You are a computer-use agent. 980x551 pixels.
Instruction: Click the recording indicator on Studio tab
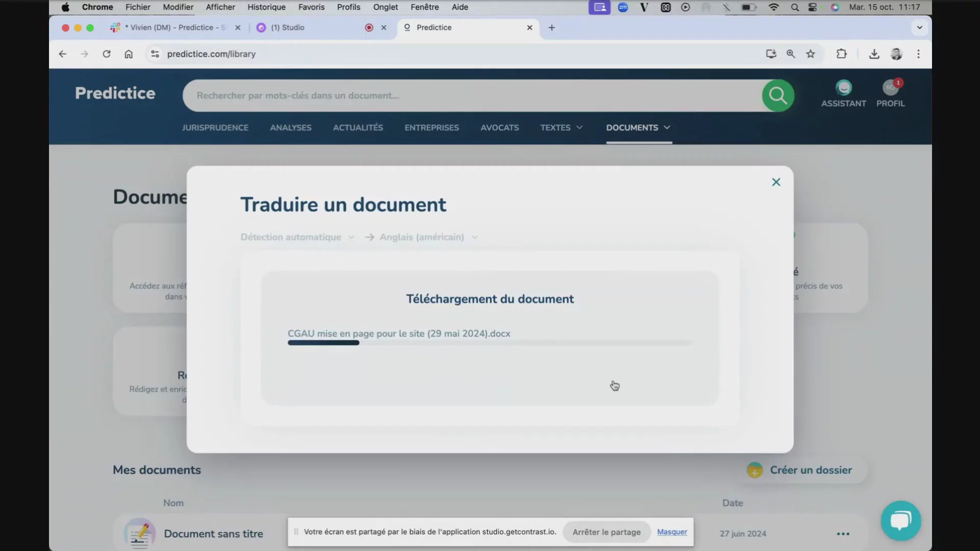tap(369, 28)
